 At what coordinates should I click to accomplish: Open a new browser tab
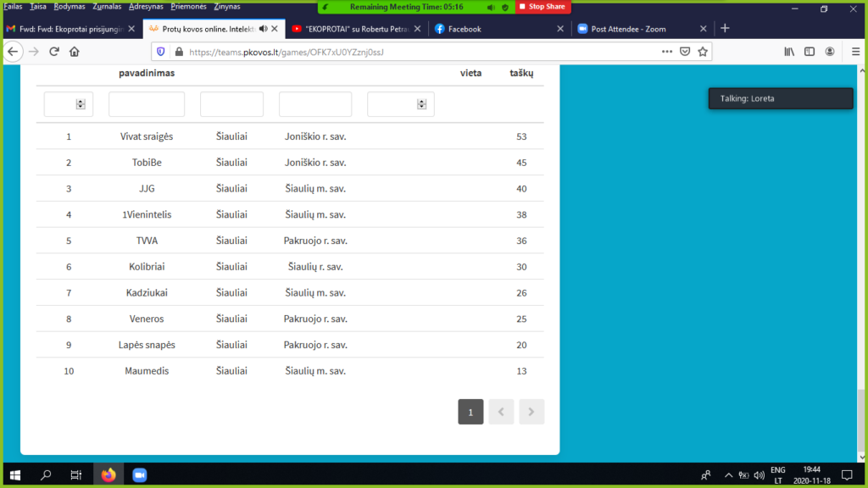725,28
